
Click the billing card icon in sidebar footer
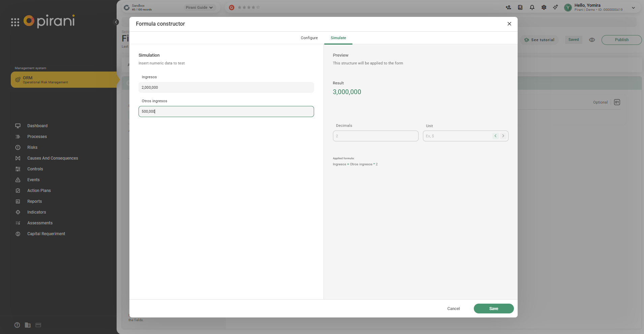[38, 325]
